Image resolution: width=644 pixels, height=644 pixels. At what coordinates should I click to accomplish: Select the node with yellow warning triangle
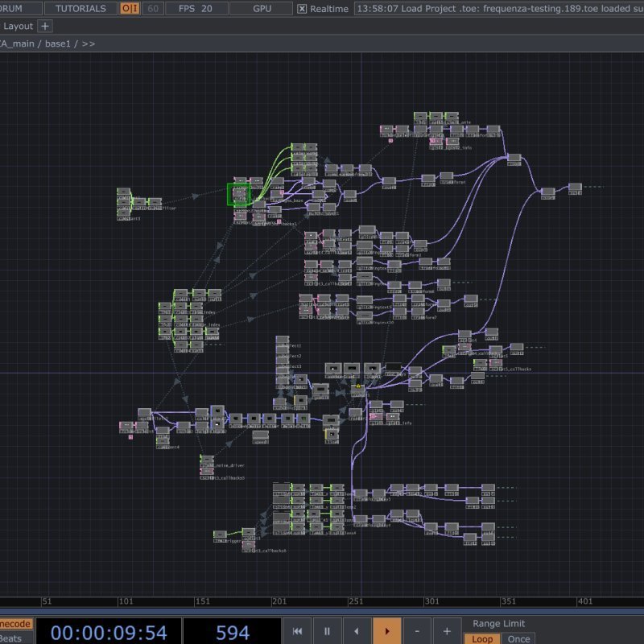(x=357, y=390)
